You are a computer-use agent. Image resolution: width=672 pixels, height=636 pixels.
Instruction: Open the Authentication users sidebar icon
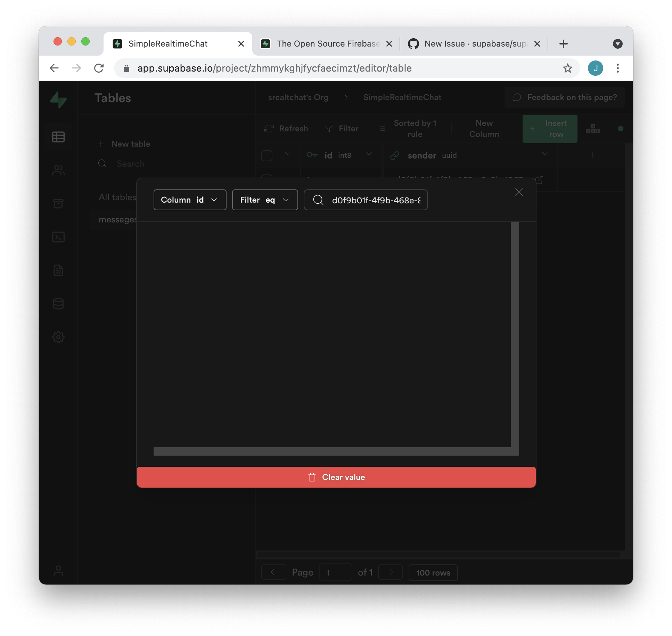click(x=58, y=170)
